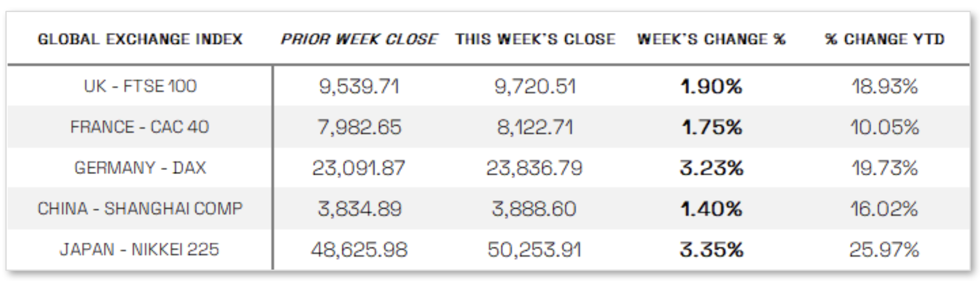The width and height of the screenshot is (980, 281).
Task: Click FTSE 100 prior close 9,539.71
Action: click(359, 86)
